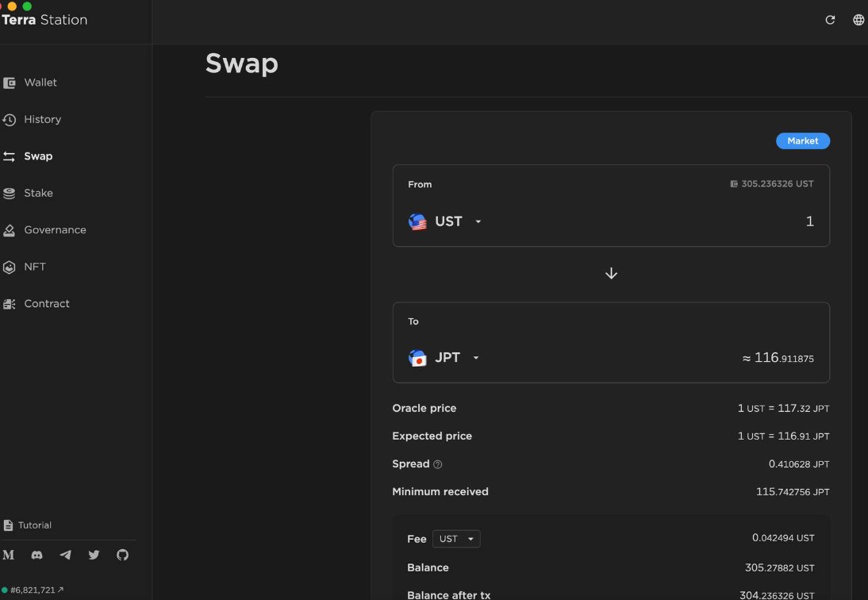Select the Swap menu item
The height and width of the screenshot is (600, 868).
coord(38,156)
